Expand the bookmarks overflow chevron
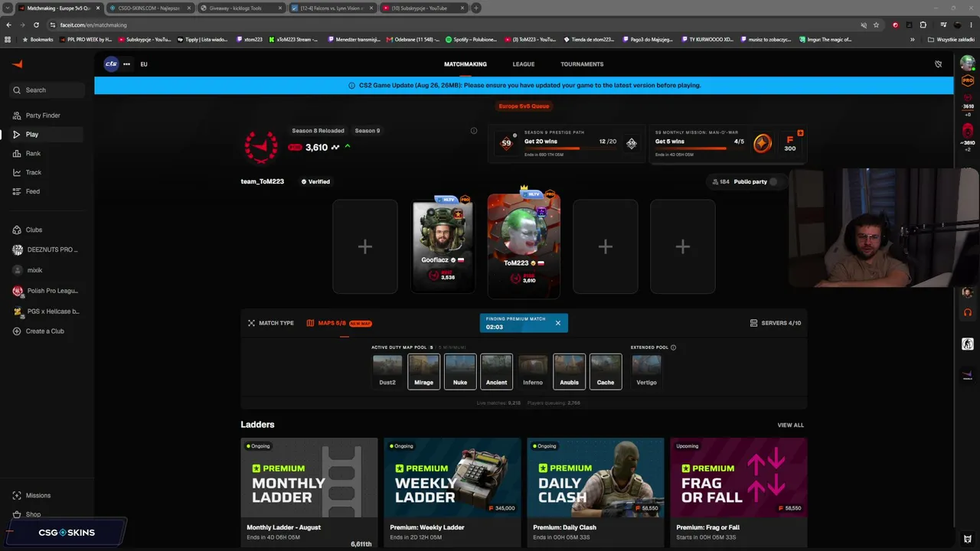The width and height of the screenshot is (980, 551). (912, 39)
